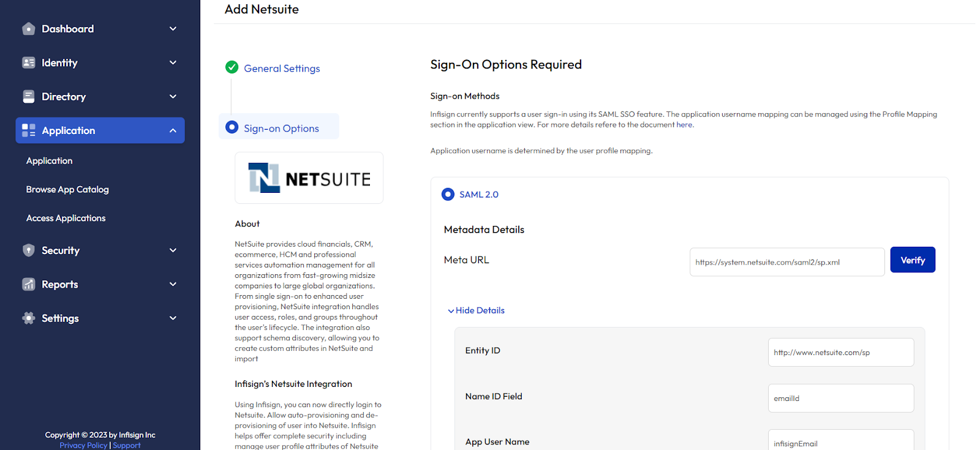Click the Verify button
This screenshot has height=450, width=980.
coord(913,260)
